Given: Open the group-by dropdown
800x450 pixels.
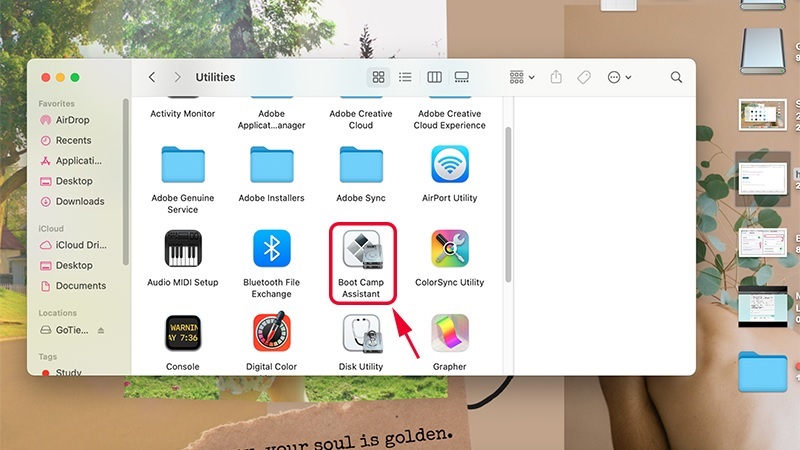Looking at the screenshot, I should [521, 77].
